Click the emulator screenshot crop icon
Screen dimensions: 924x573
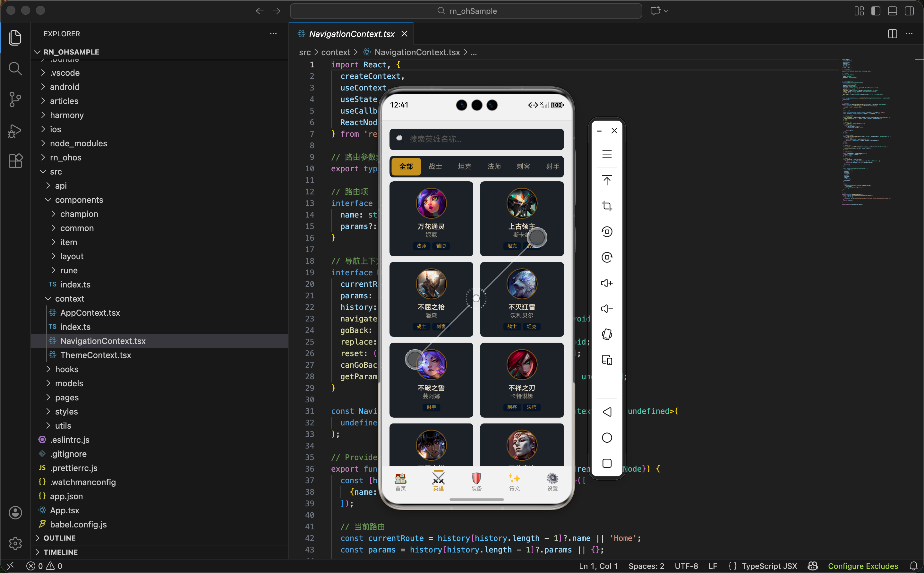(x=607, y=206)
